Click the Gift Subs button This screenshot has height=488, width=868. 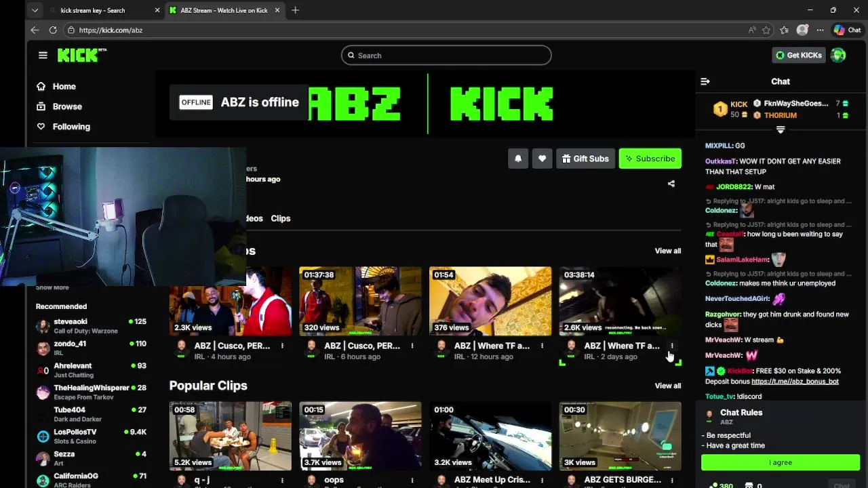[585, 159]
